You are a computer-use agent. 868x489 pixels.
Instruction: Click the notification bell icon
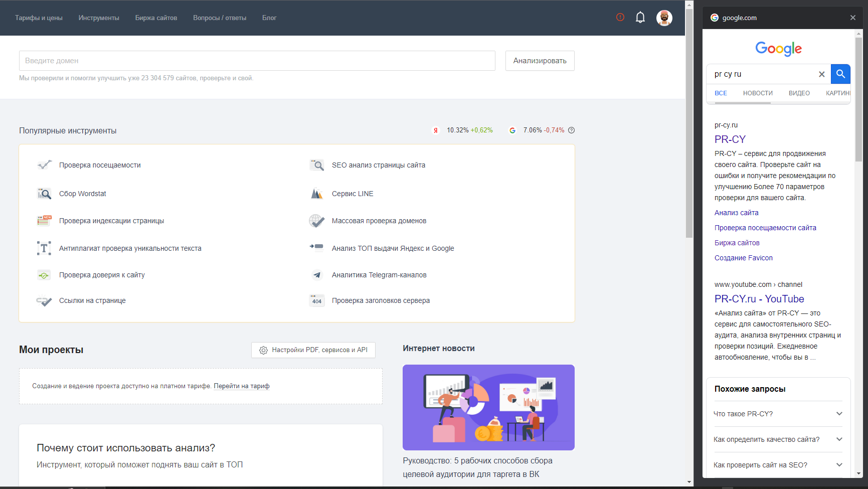(640, 18)
